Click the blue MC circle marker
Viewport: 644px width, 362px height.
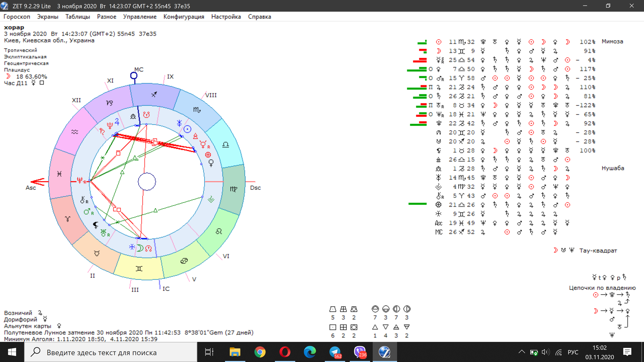(x=134, y=75)
